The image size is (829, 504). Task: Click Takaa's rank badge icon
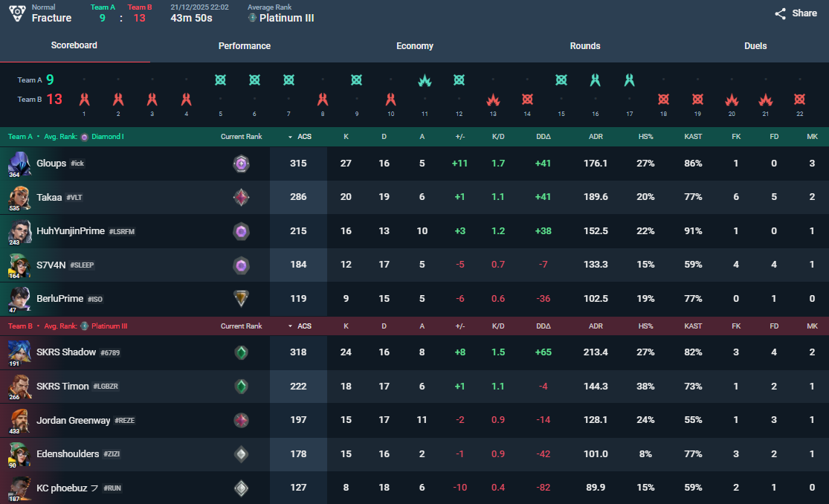[241, 197]
